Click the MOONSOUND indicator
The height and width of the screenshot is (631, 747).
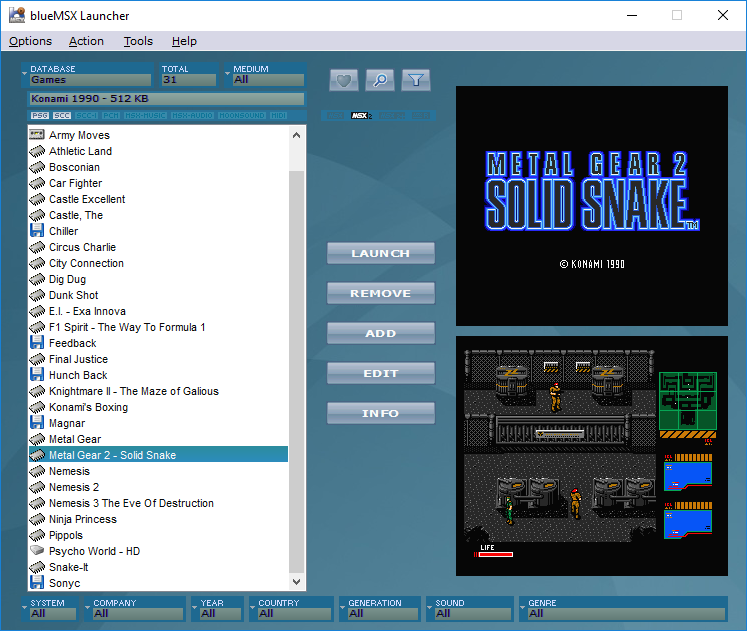[242, 116]
